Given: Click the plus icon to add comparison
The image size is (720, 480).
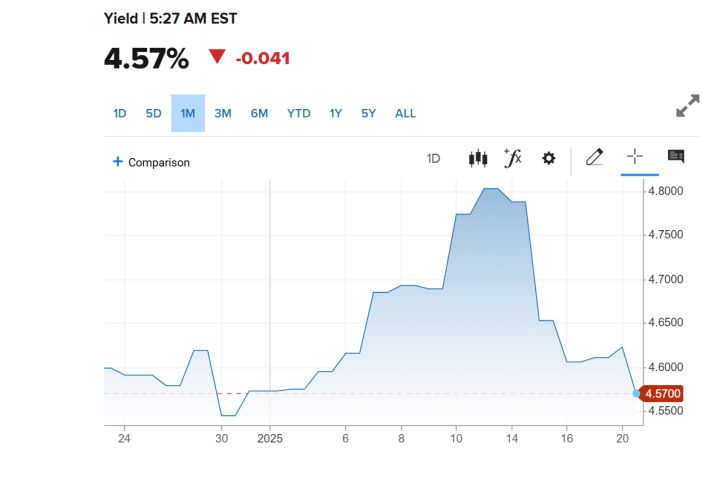Looking at the screenshot, I should coord(118,162).
